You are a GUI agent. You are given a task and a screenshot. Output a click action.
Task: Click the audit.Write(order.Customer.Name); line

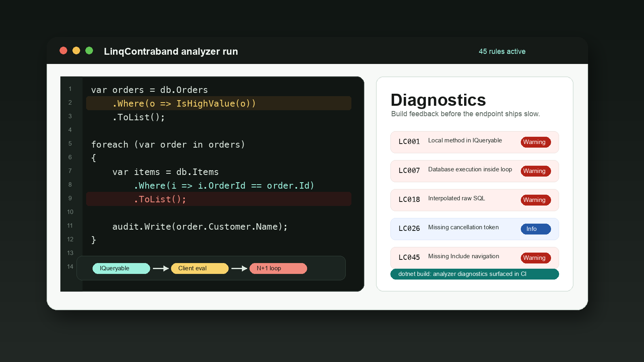click(200, 226)
